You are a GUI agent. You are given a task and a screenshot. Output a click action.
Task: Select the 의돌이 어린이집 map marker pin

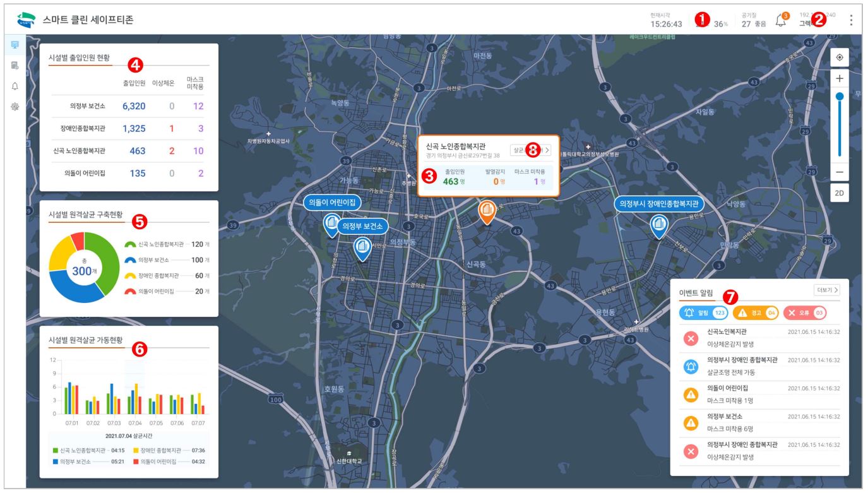331,225
